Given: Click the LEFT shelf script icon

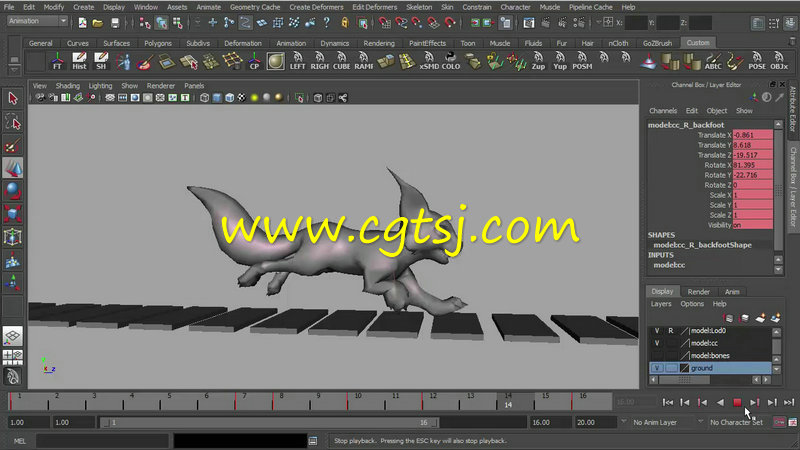Looking at the screenshot, I should (x=297, y=61).
